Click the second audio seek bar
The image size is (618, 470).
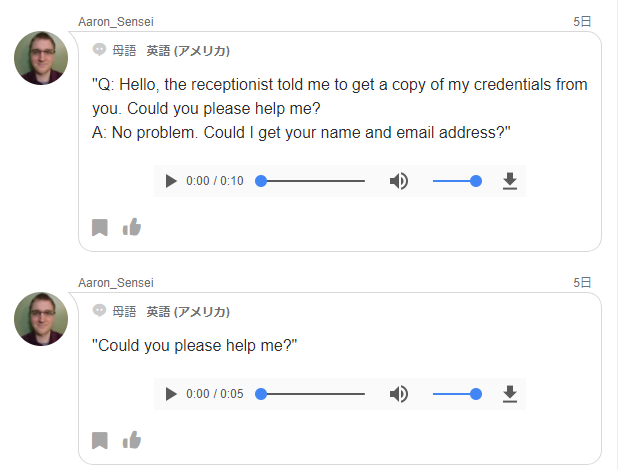[312, 394]
